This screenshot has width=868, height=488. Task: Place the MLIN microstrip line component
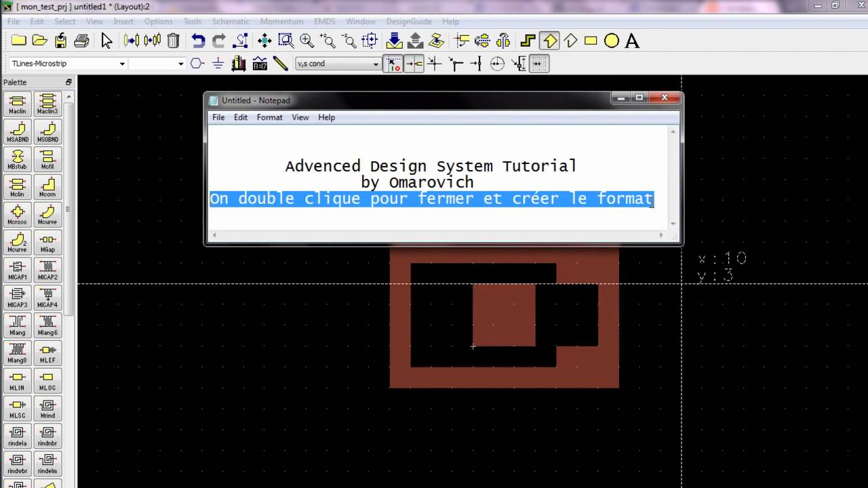pyautogui.click(x=17, y=382)
